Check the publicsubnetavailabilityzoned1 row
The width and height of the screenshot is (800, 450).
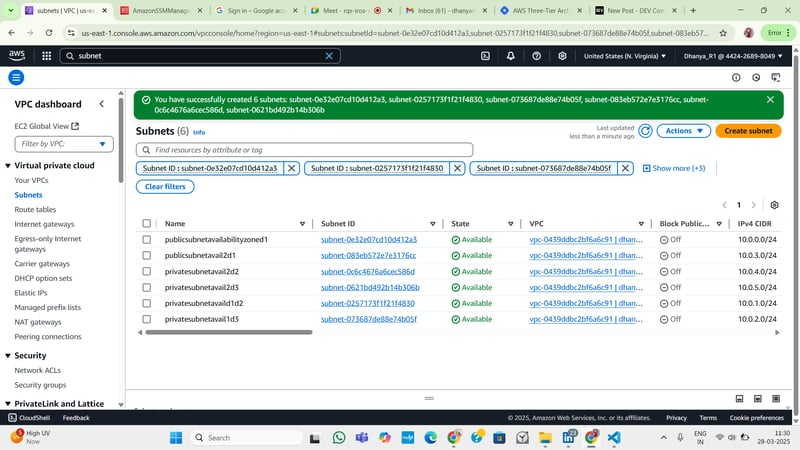pos(146,239)
